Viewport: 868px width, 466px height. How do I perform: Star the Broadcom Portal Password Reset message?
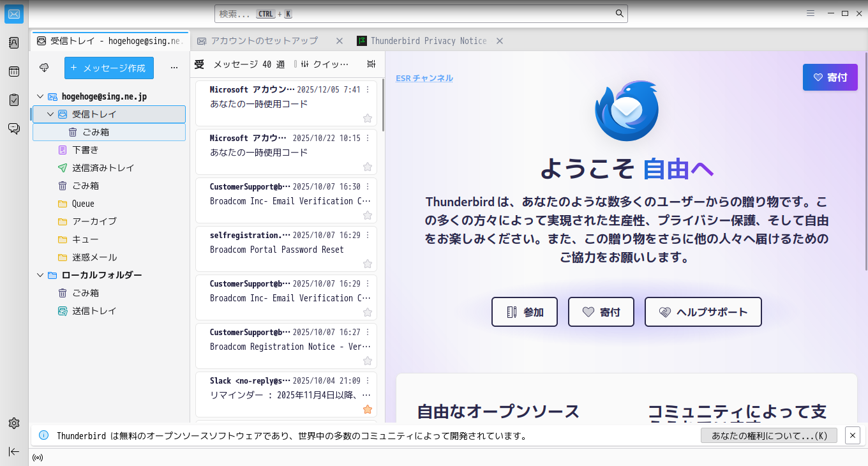pyautogui.click(x=368, y=264)
